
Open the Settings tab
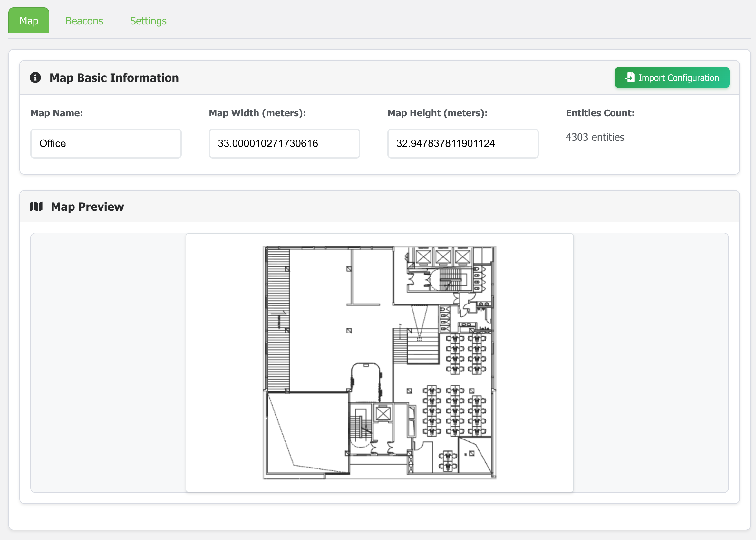click(x=148, y=21)
